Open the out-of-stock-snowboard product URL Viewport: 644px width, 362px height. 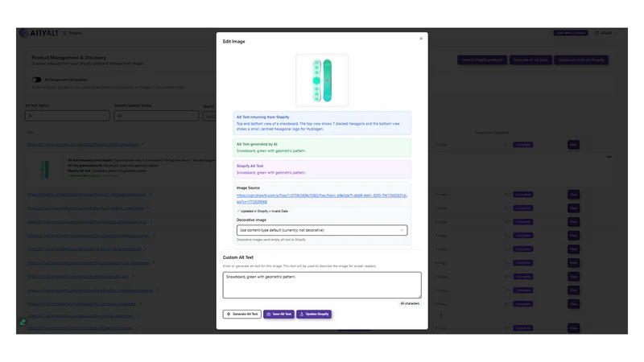tap(84, 249)
